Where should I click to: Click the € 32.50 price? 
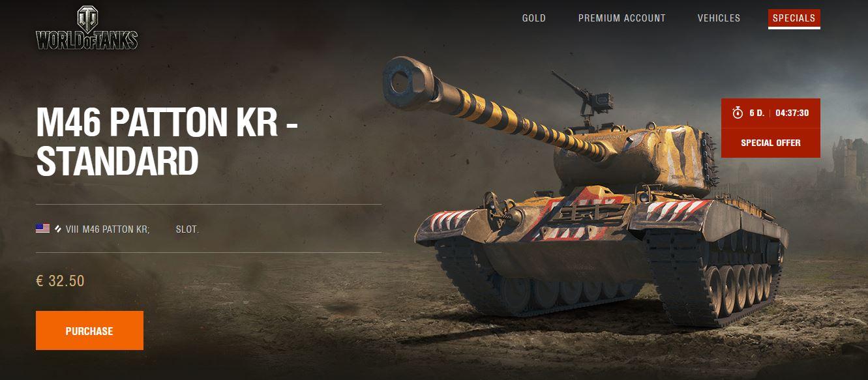[60, 281]
